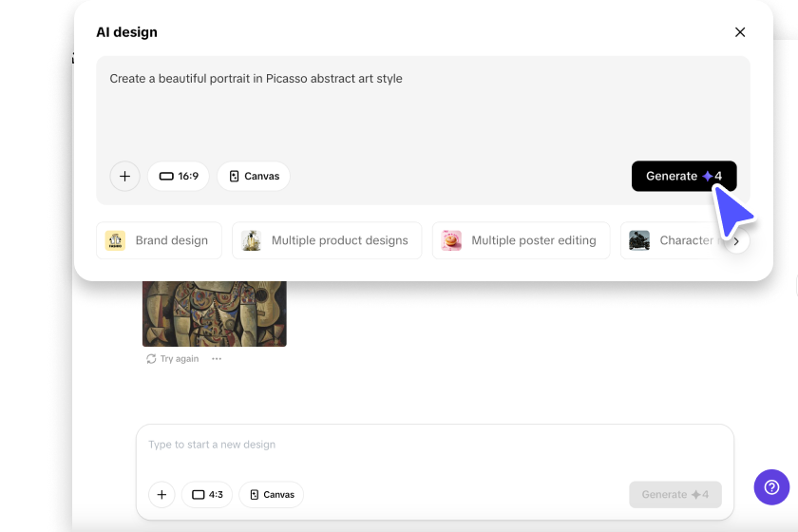Open the 4:3 aspect ratio selector
Screen dimensions: 798x532
[207, 495]
